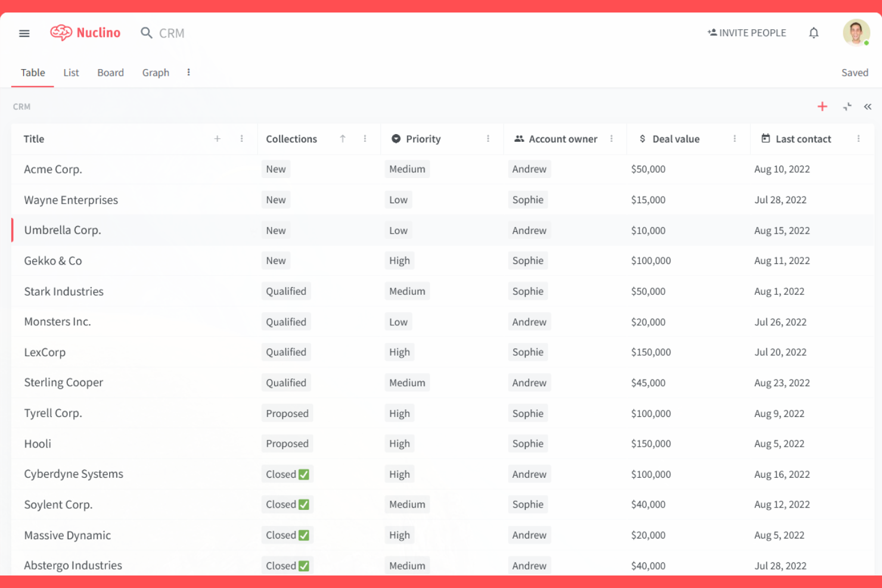
Task: Open Last contact column options menu
Action: point(858,139)
